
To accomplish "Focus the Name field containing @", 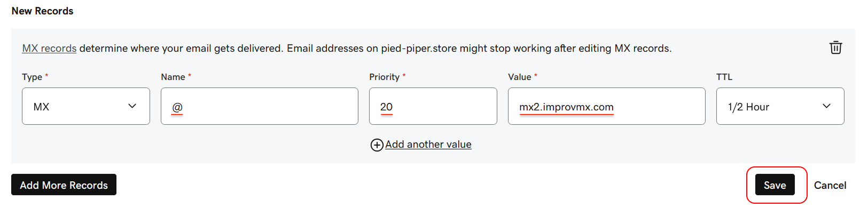I will [259, 107].
